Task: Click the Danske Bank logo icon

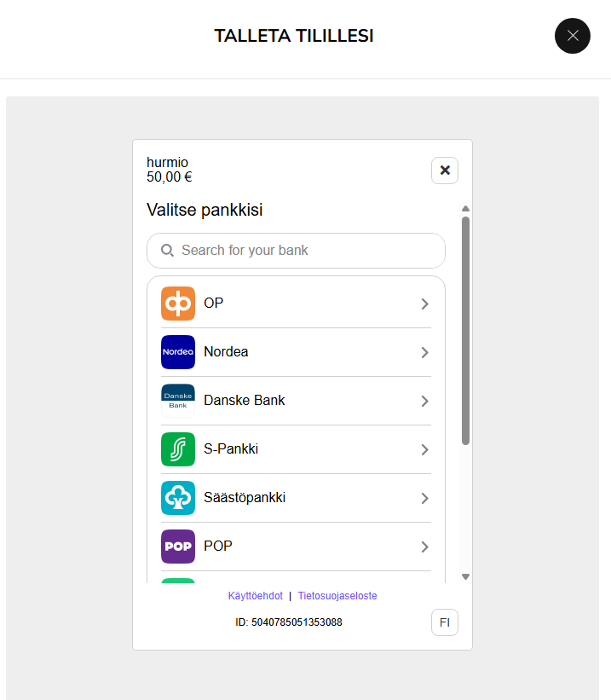Action: click(x=178, y=401)
